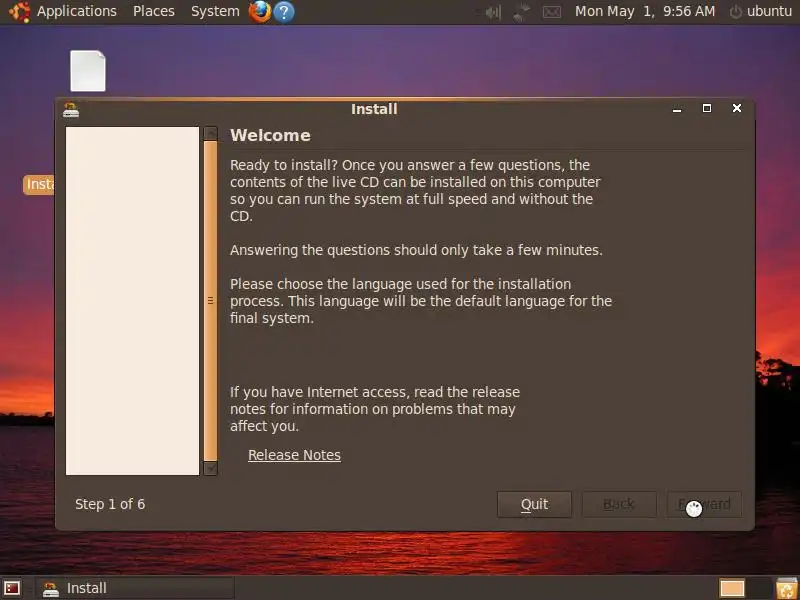Open the Release Notes link
This screenshot has height=600, width=800.
294,455
